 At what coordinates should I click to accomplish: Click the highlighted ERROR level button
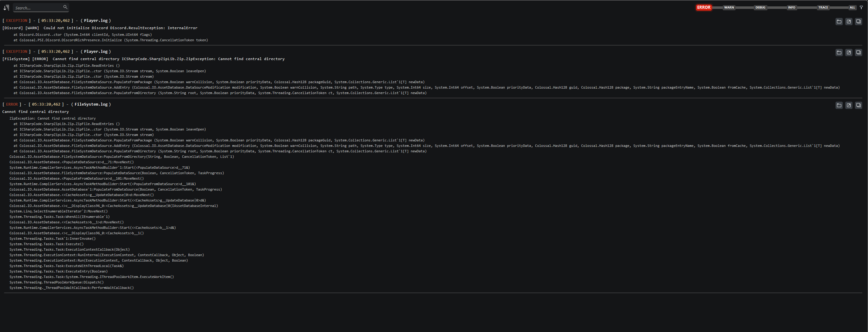click(x=704, y=7)
